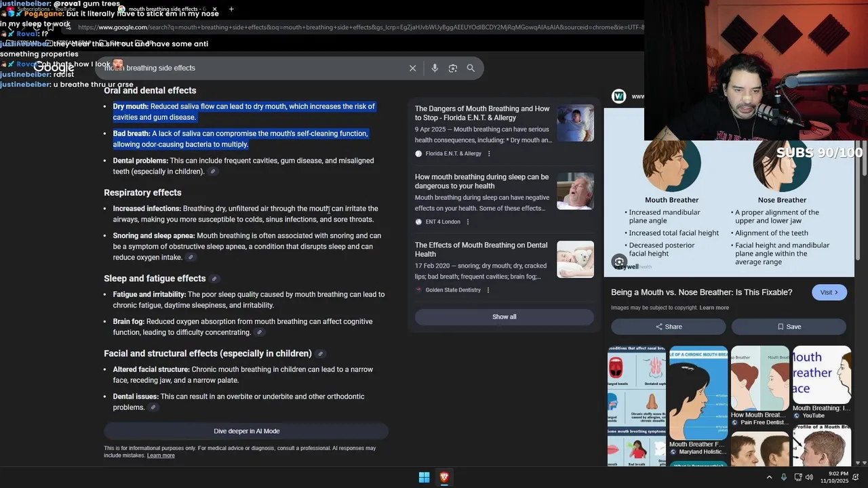This screenshot has height=488, width=868.
Task: Share the mouth vs nose breather image
Action: point(669,327)
